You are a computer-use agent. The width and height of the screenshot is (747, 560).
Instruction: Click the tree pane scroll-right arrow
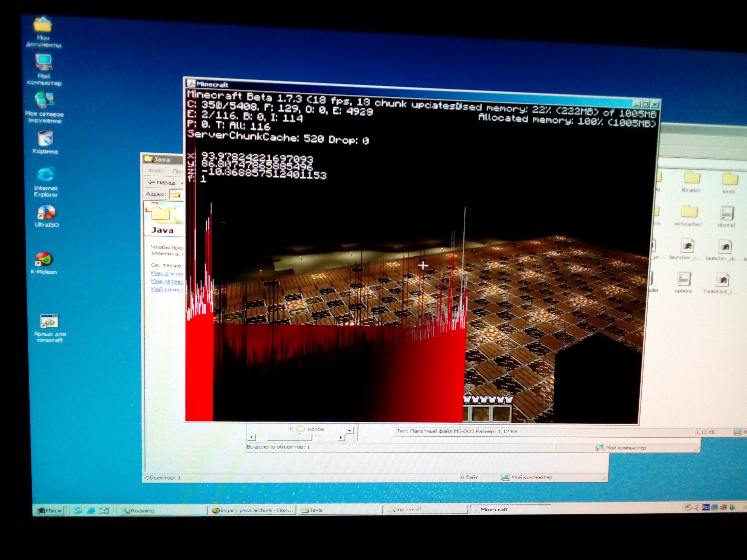pyautogui.click(x=341, y=437)
